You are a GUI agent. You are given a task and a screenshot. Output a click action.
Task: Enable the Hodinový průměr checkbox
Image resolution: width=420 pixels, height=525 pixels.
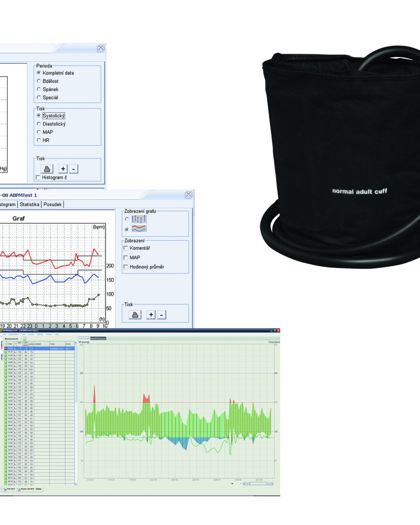126,267
